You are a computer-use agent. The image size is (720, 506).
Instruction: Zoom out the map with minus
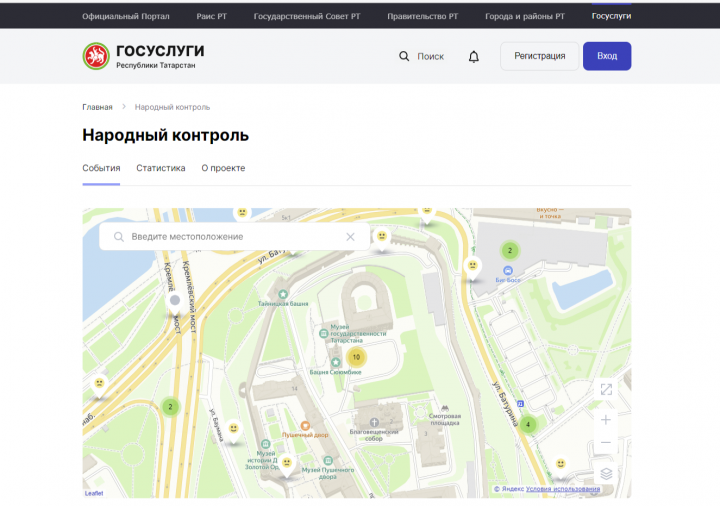pos(606,443)
